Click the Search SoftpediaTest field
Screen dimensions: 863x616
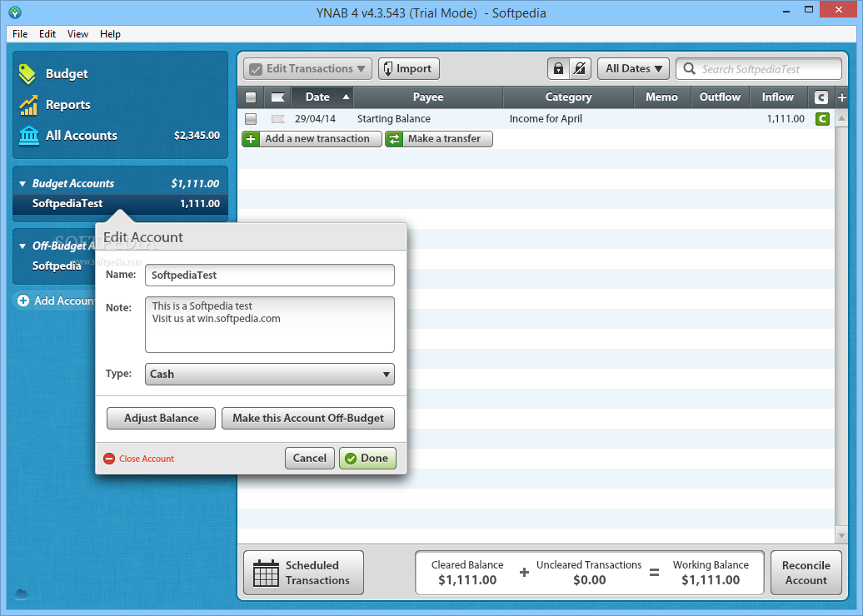point(758,69)
